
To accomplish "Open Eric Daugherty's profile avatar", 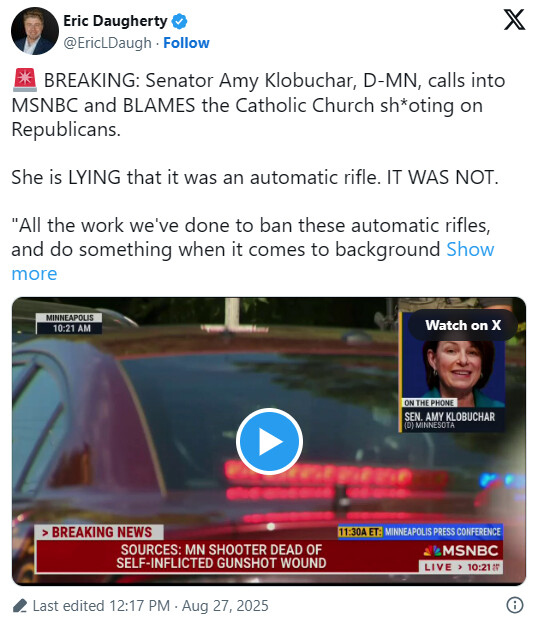I will click(x=35, y=31).
